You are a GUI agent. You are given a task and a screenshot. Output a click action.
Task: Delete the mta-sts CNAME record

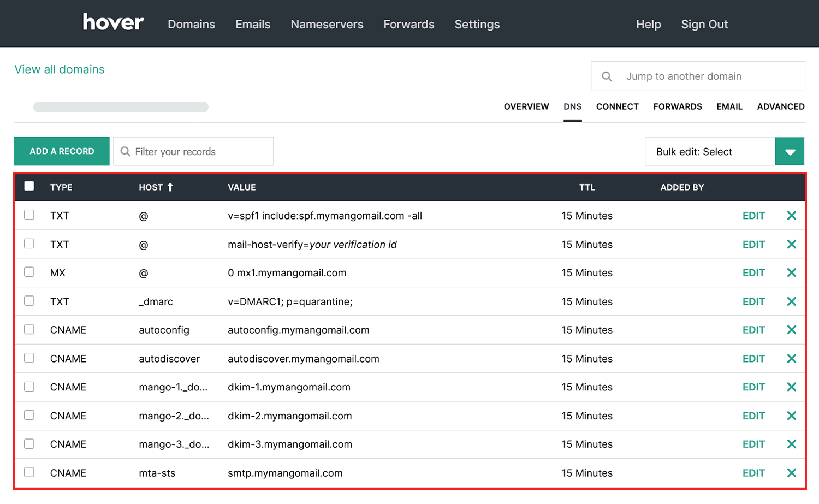click(791, 473)
